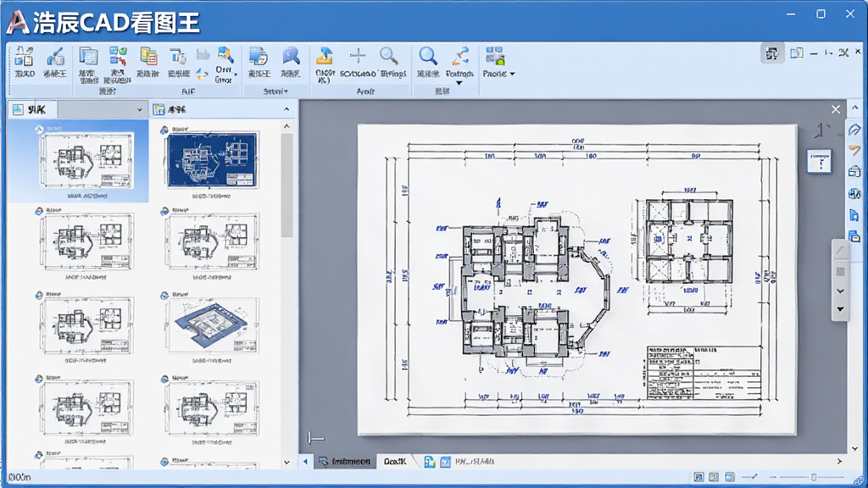This screenshot has width=868, height=488.
Task: Click the third status bar view icon
Action: 730,477
